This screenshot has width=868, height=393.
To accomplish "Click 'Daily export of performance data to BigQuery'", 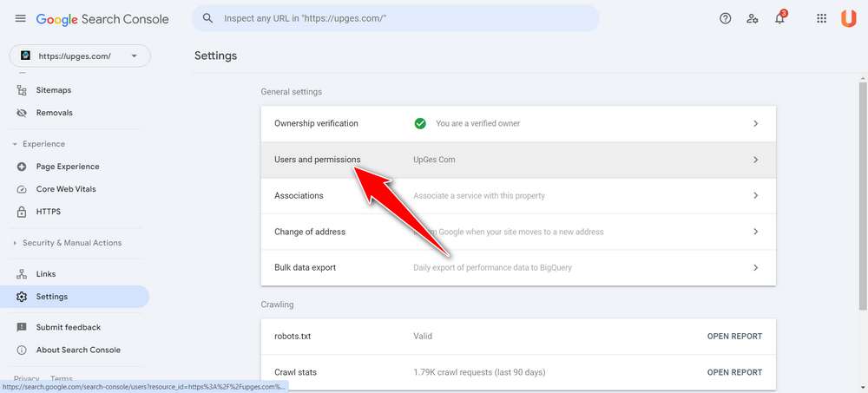I will [492, 267].
